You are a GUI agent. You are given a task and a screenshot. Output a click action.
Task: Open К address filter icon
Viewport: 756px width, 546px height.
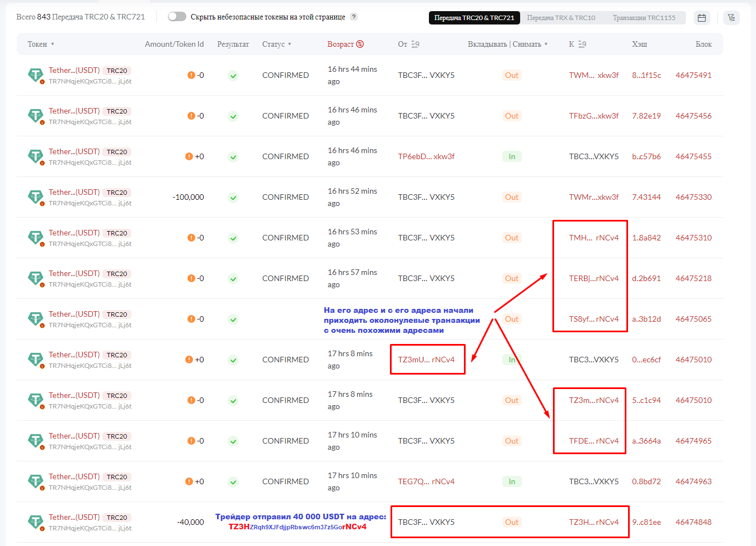pos(582,44)
